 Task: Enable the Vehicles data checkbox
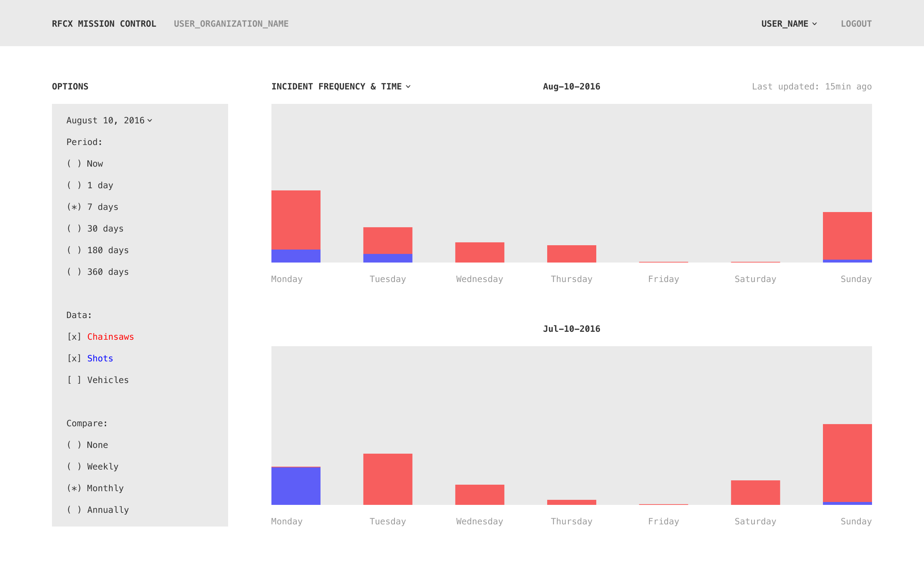point(74,380)
